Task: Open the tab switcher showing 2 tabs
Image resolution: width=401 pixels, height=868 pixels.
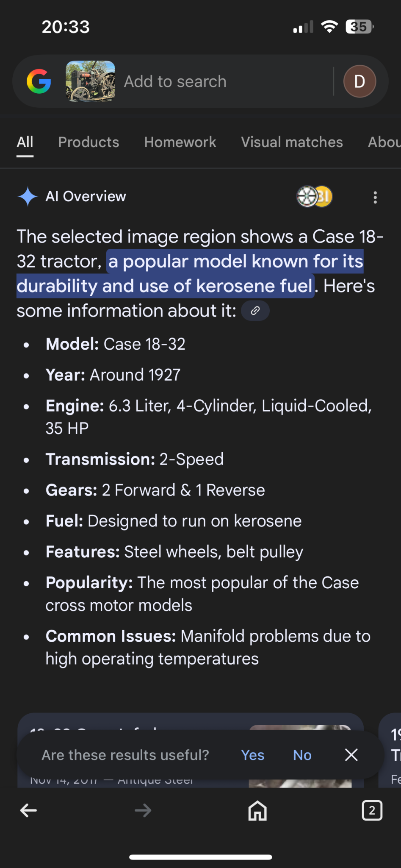Action: coord(372,811)
